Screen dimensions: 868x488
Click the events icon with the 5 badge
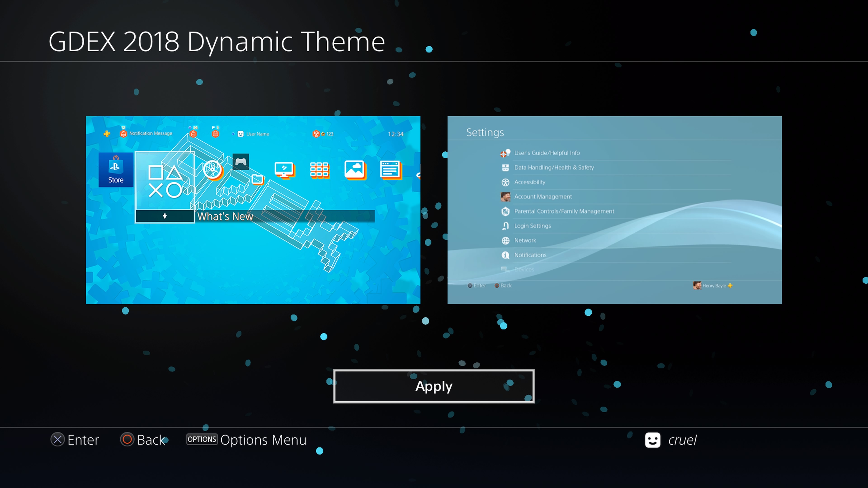point(215,134)
